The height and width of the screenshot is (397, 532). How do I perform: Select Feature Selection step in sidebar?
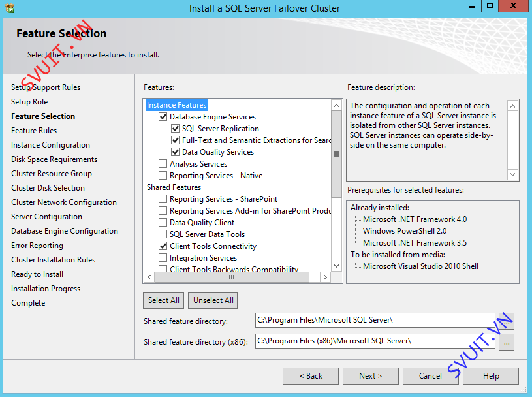tap(43, 116)
